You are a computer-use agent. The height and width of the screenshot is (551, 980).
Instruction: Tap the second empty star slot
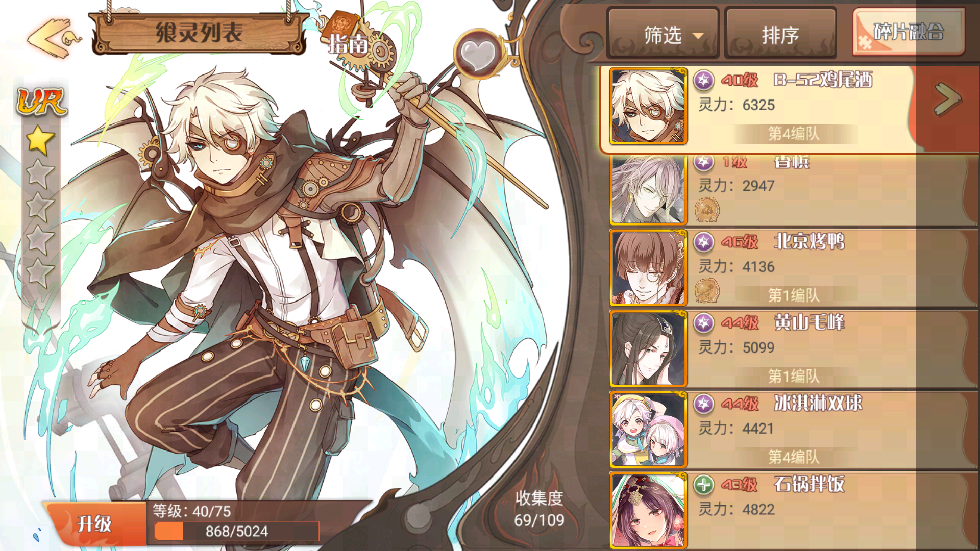(40, 207)
